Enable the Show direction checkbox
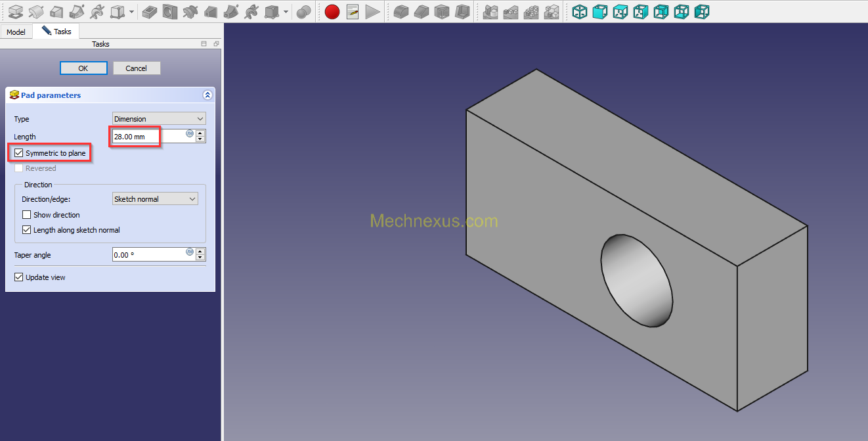The height and width of the screenshot is (441, 868). (x=26, y=215)
